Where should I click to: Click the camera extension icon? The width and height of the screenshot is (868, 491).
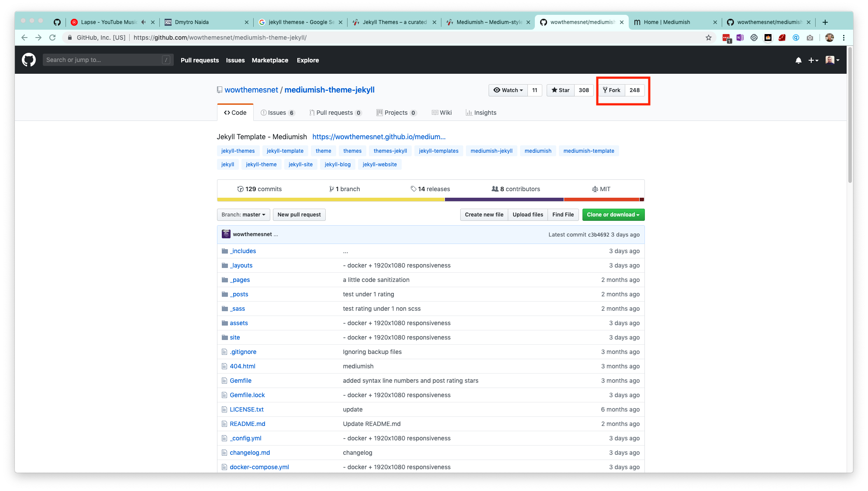pos(810,38)
